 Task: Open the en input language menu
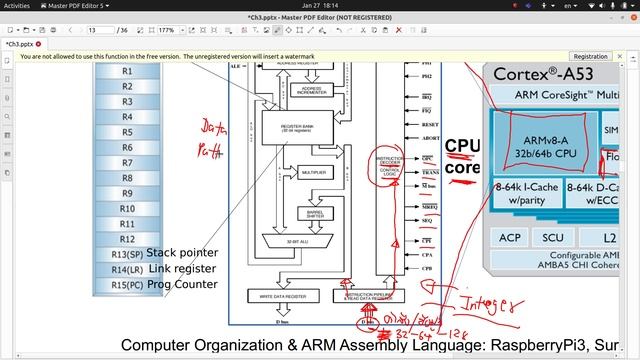(x=570, y=6)
